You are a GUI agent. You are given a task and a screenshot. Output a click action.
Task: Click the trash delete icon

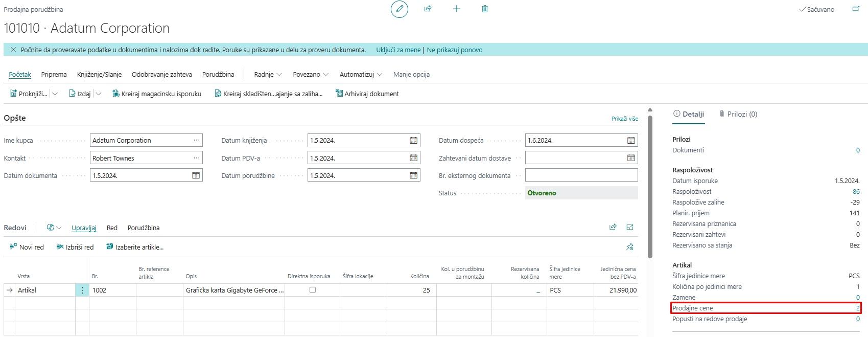pyautogui.click(x=484, y=9)
